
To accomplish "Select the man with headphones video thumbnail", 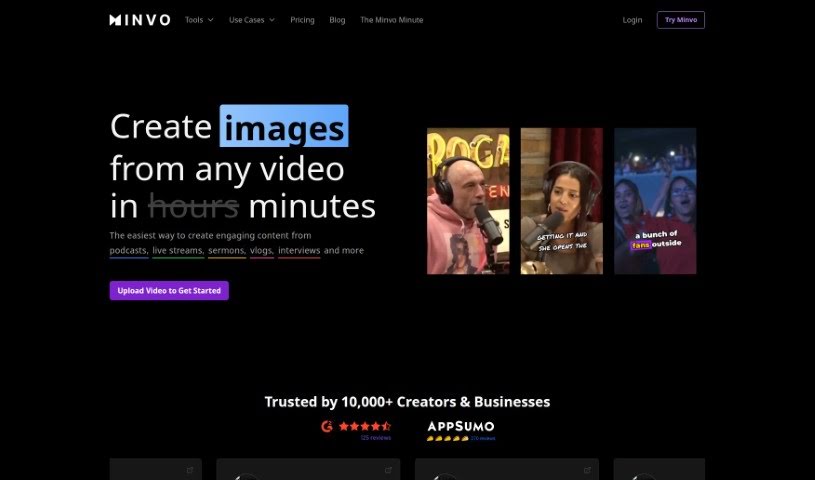I will click(x=468, y=201).
